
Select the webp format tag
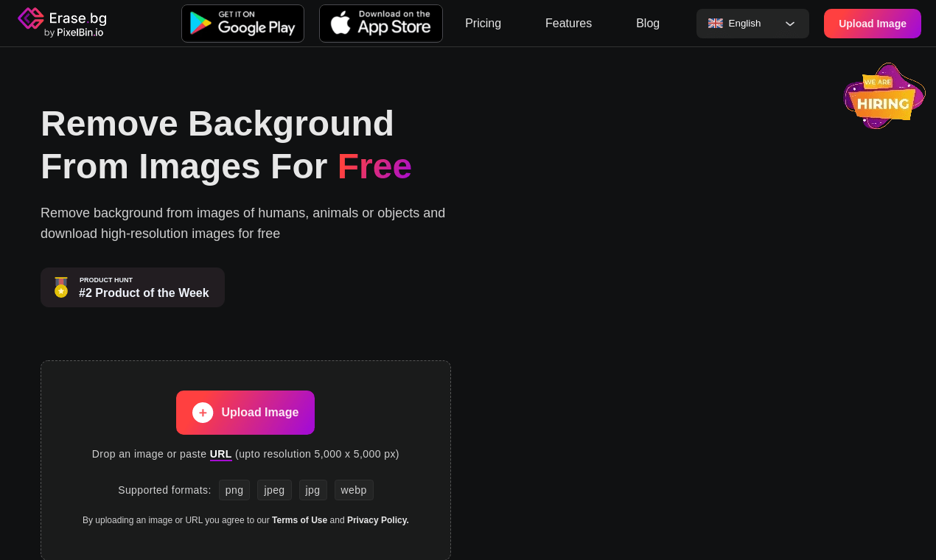(354, 490)
